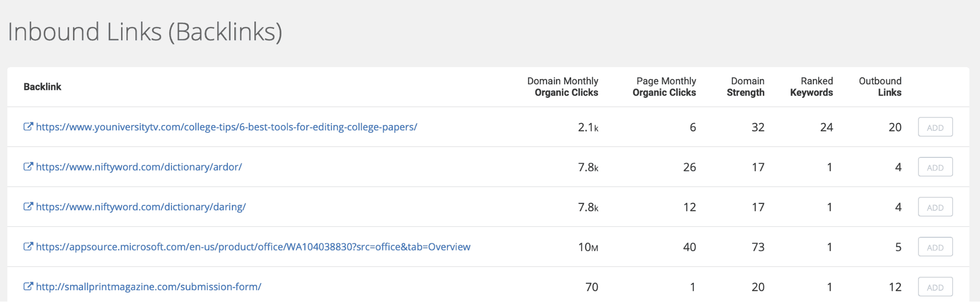Sort by Page Monthly Organic Clicks column
This screenshot has width=980, height=302.
[664, 87]
